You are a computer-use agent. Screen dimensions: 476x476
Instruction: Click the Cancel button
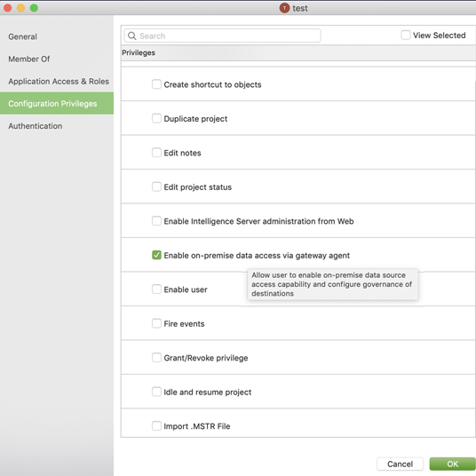(x=400, y=464)
